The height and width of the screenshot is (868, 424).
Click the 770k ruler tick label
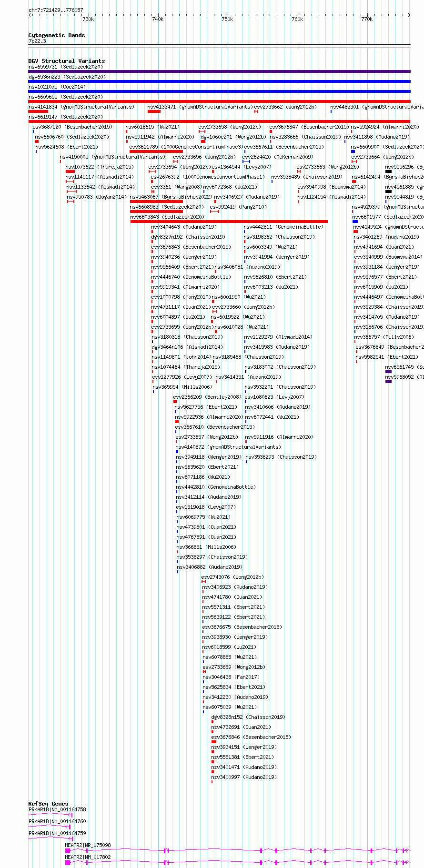point(367,19)
